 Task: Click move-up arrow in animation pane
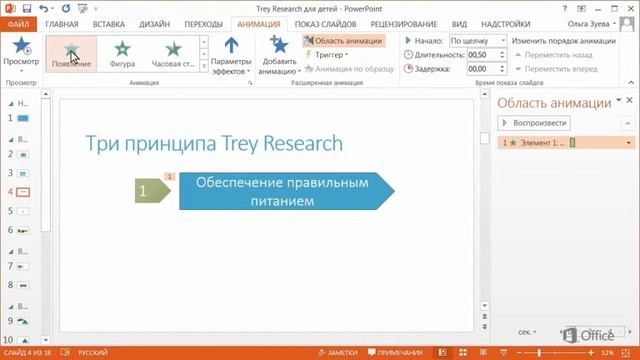(x=628, y=123)
